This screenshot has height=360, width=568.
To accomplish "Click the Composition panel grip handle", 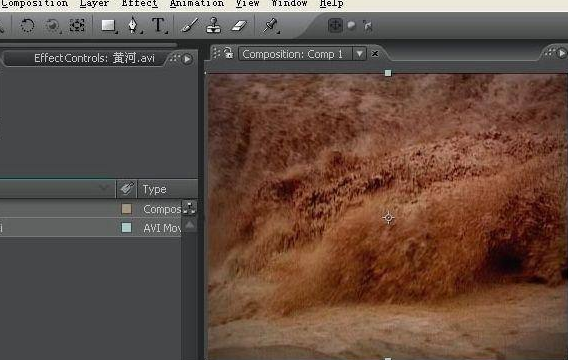I will coord(216,53).
